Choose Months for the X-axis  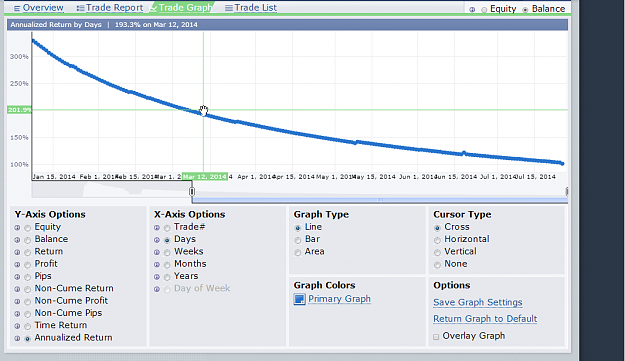click(x=167, y=265)
